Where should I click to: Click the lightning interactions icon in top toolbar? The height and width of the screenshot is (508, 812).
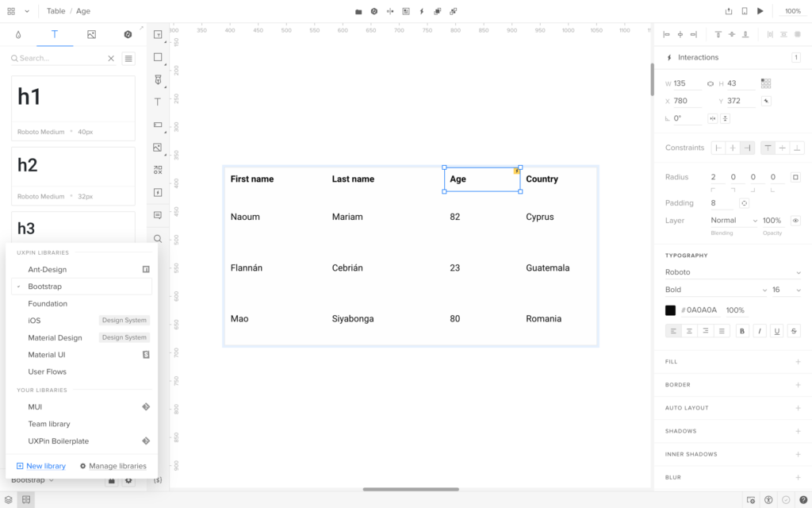(x=422, y=11)
